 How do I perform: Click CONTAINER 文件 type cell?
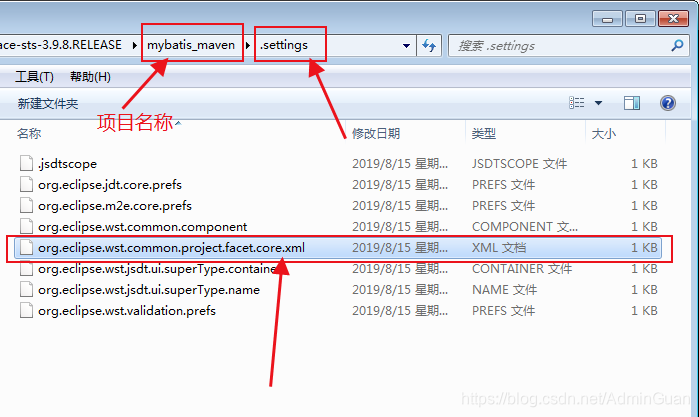pos(522,268)
